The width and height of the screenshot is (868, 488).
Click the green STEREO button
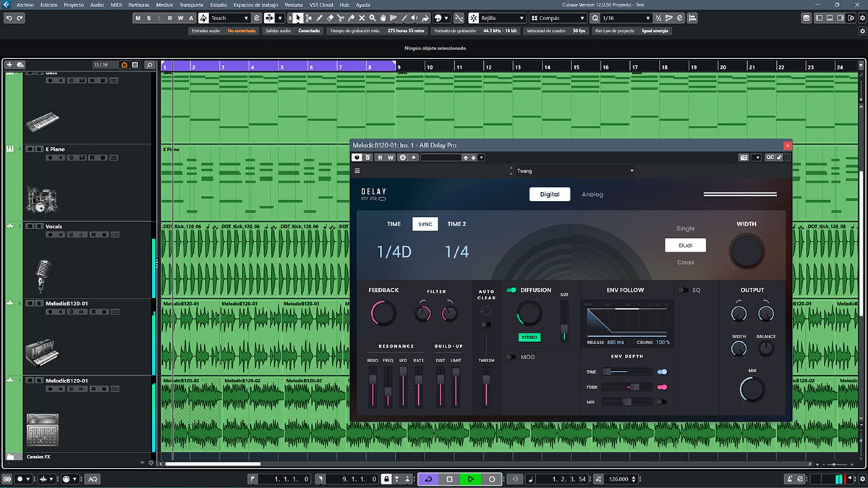[529, 337]
